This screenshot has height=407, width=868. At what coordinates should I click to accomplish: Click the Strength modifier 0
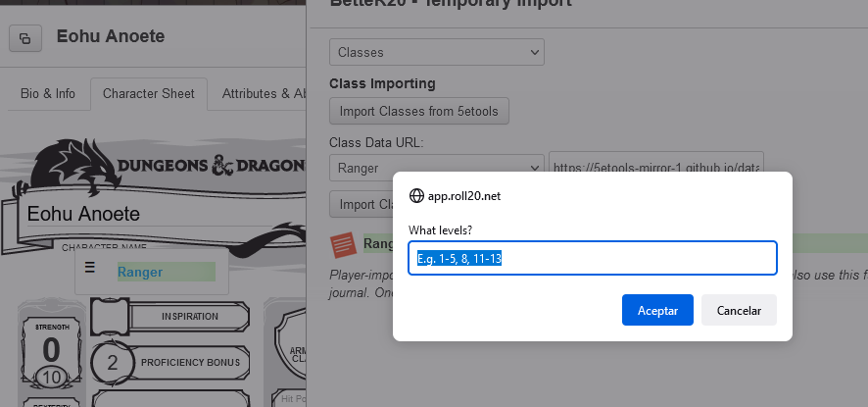tap(51, 351)
